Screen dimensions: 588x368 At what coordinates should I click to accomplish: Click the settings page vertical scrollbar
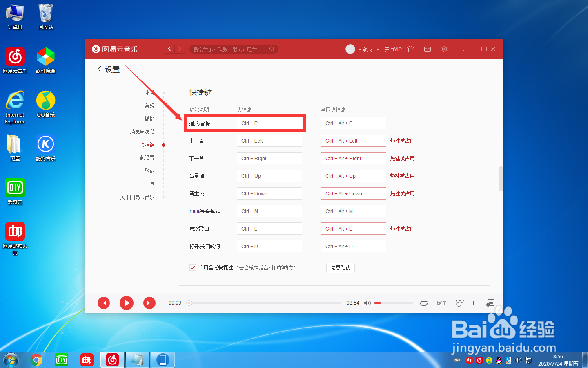point(501,178)
